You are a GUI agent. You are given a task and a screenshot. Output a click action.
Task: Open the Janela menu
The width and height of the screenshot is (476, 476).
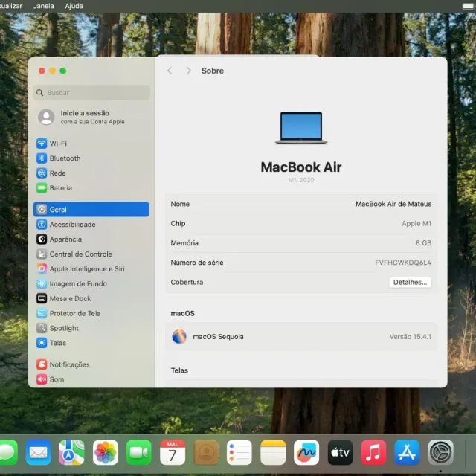pos(44,6)
